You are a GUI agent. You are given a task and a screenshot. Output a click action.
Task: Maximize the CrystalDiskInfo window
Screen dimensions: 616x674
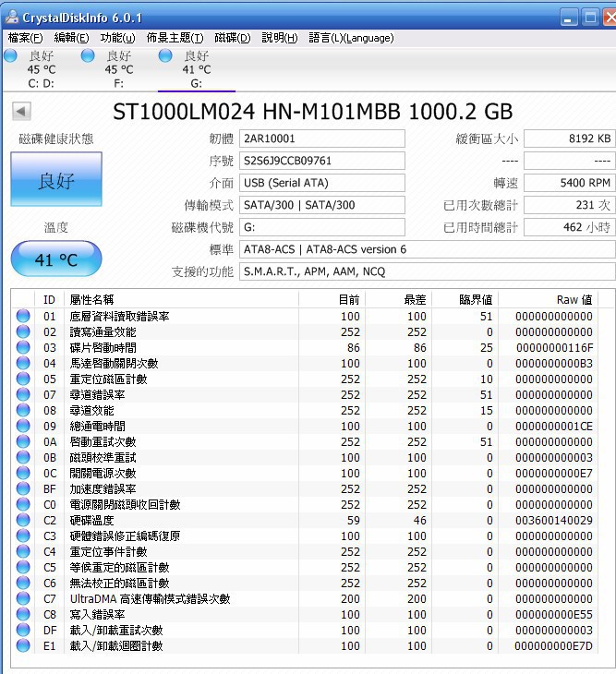[591, 18]
